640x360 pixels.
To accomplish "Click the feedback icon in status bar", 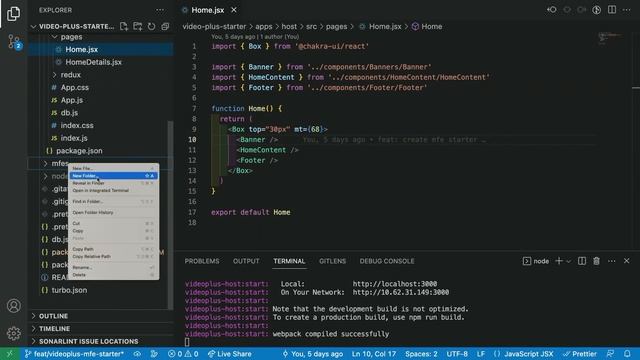I will (x=610, y=354).
